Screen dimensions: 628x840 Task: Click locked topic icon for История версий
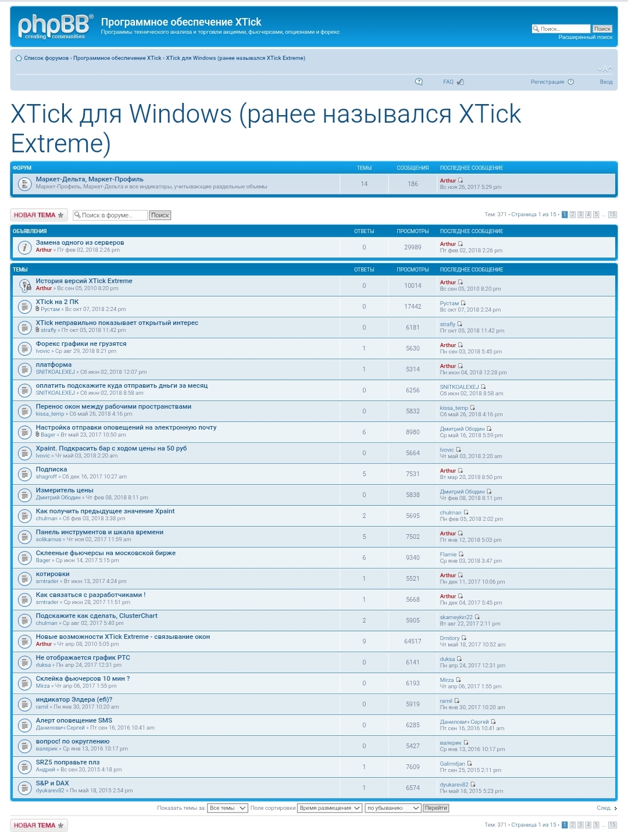tap(24, 285)
